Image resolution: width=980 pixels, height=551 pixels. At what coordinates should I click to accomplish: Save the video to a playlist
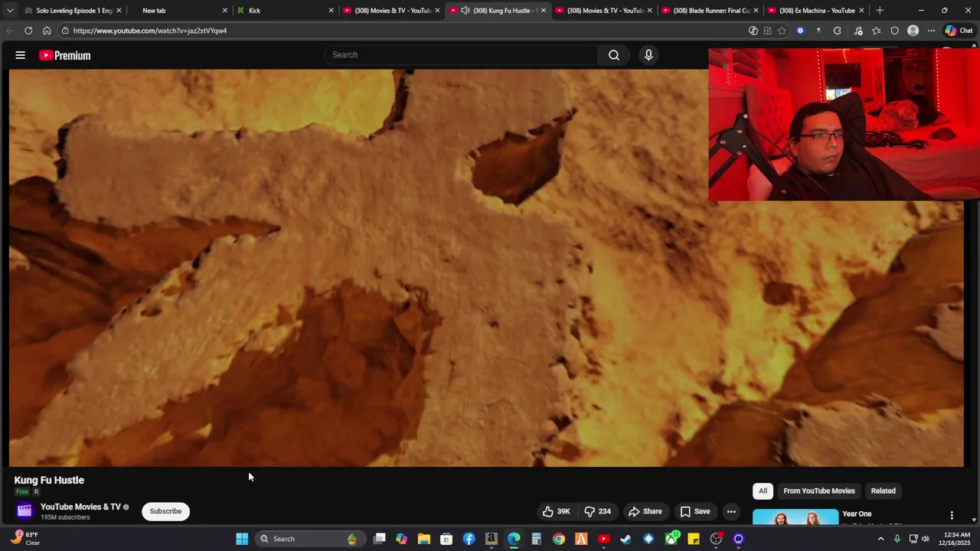[695, 511]
